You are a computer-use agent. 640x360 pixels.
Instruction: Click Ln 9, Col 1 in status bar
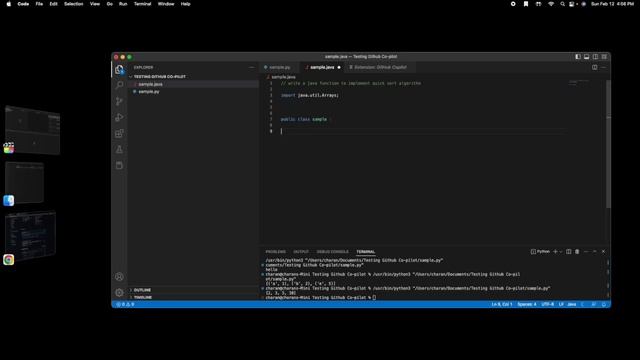(502, 304)
